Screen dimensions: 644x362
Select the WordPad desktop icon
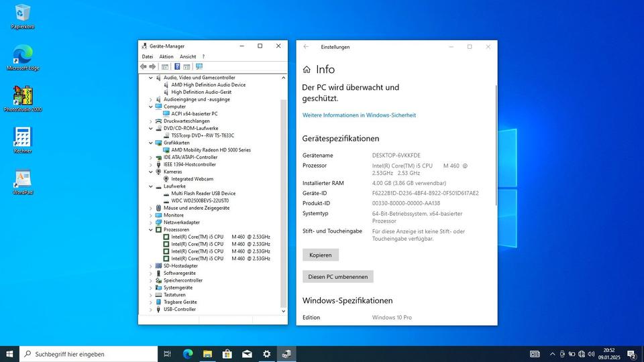coord(23,182)
